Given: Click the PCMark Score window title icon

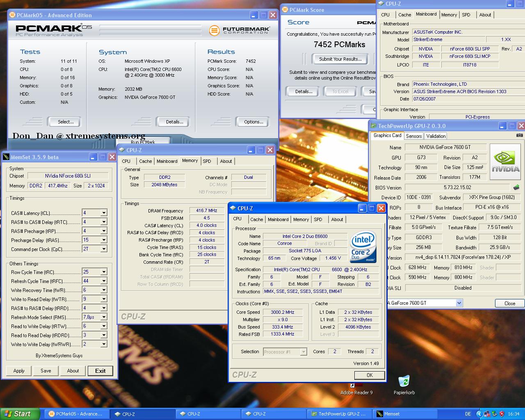Looking at the screenshot, I should 285,10.
